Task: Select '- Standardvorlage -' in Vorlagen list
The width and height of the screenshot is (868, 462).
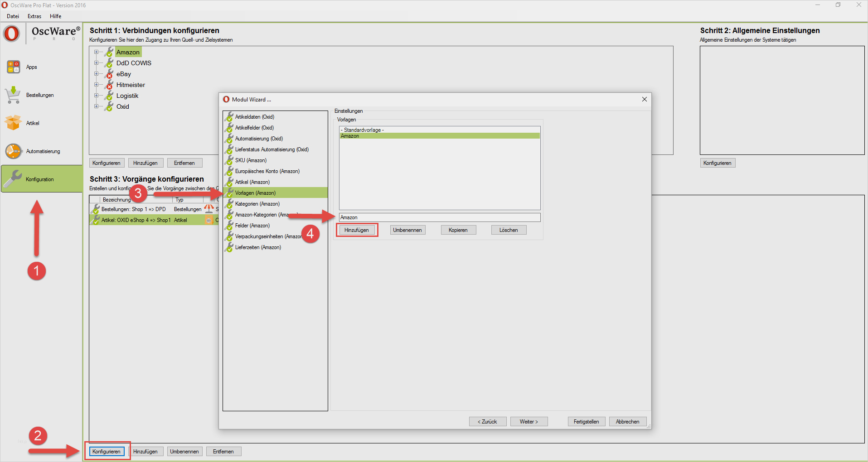Action: point(363,130)
